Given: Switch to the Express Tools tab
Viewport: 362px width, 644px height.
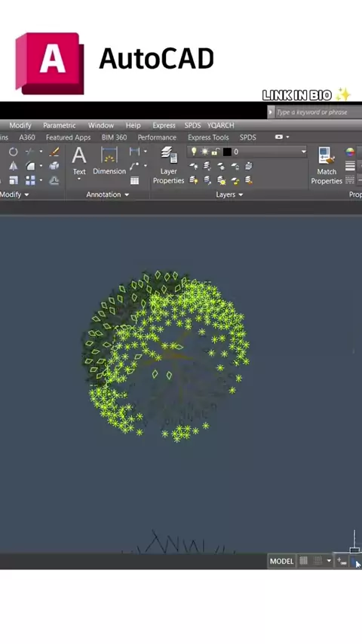Looking at the screenshot, I should pyautogui.click(x=208, y=137).
